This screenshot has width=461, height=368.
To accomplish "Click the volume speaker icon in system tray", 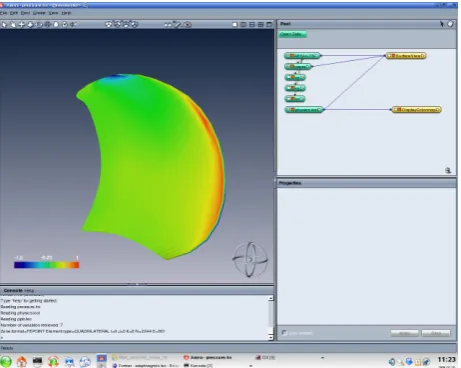I will [392, 362].
